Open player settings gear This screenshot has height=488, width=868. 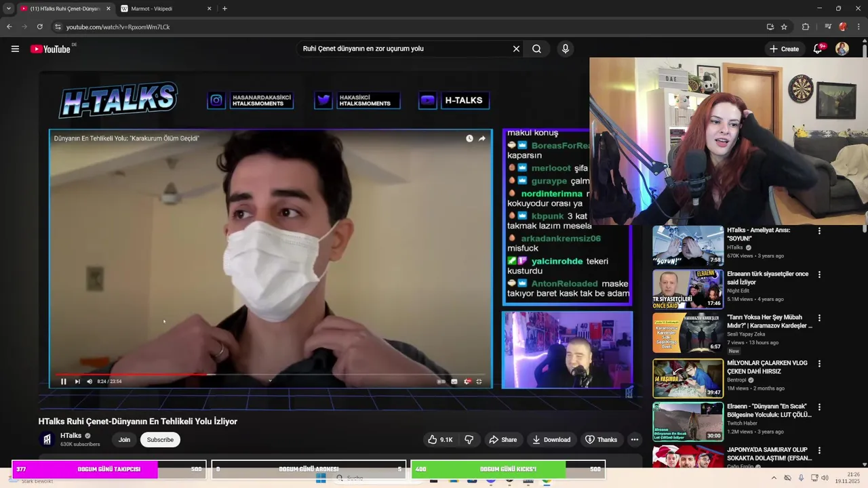click(467, 382)
